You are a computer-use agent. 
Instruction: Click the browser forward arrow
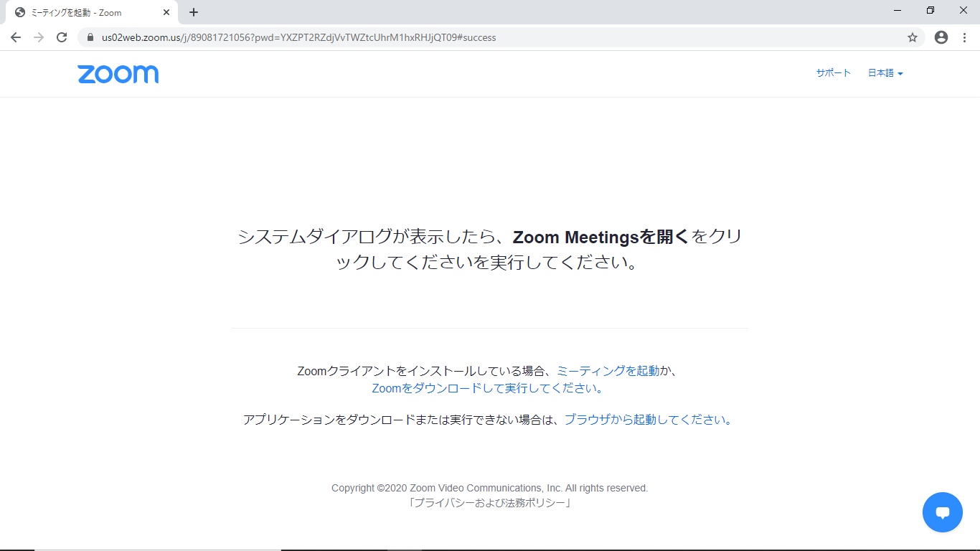pyautogui.click(x=39, y=37)
